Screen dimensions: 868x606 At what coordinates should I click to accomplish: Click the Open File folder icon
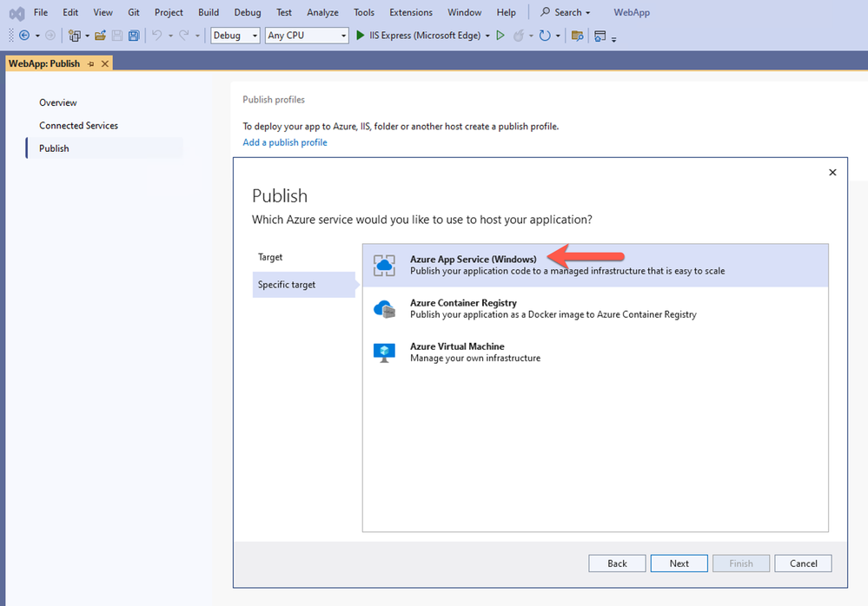coord(100,36)
